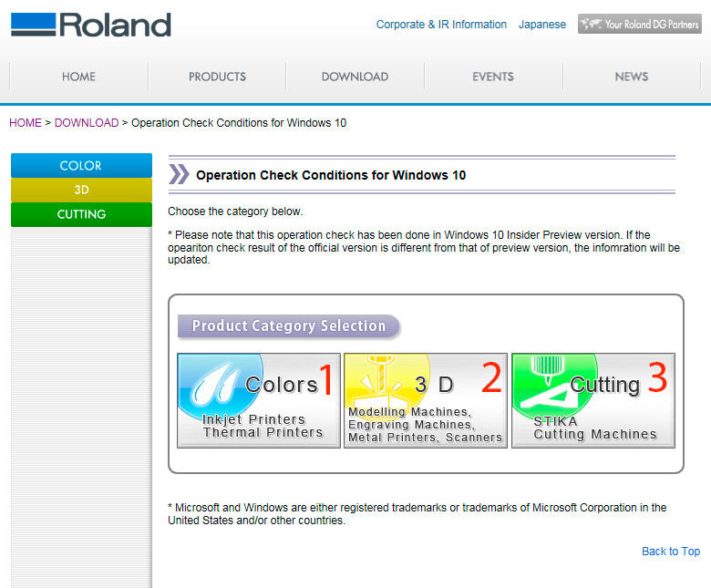
Task: Open the NEWS navigation tab
Action: coord(631,77)
